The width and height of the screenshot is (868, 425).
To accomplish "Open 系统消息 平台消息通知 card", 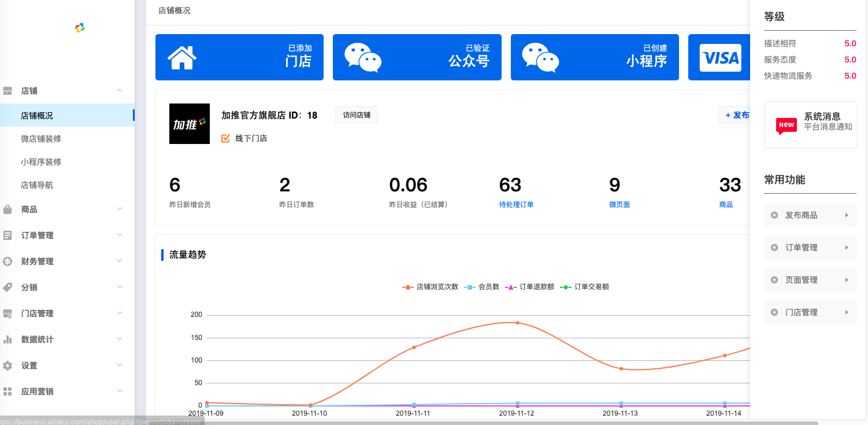I will point(810,125).
